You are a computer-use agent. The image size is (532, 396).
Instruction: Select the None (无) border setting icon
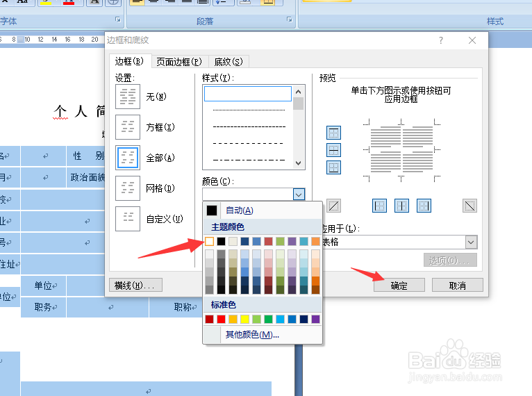(x=128, y=97)
